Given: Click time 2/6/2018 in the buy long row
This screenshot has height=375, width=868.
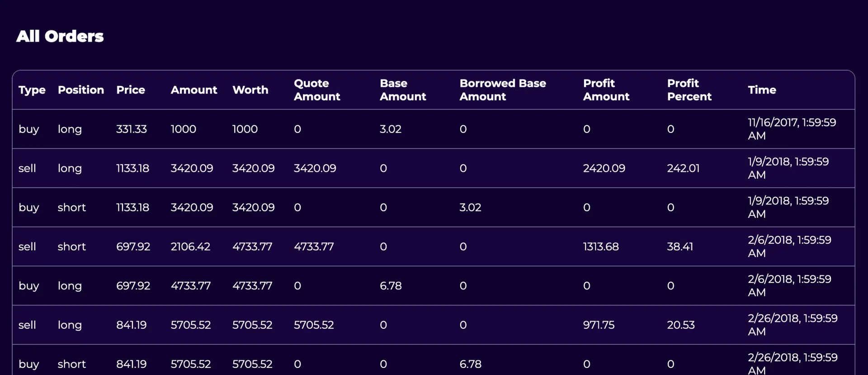Looking at the screenshot, I should click(789, 286).
